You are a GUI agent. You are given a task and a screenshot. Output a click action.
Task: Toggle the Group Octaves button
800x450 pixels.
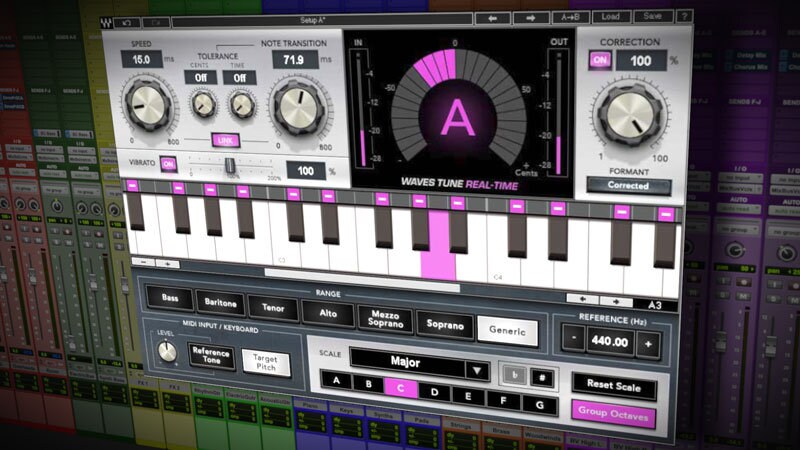point(613,414)
